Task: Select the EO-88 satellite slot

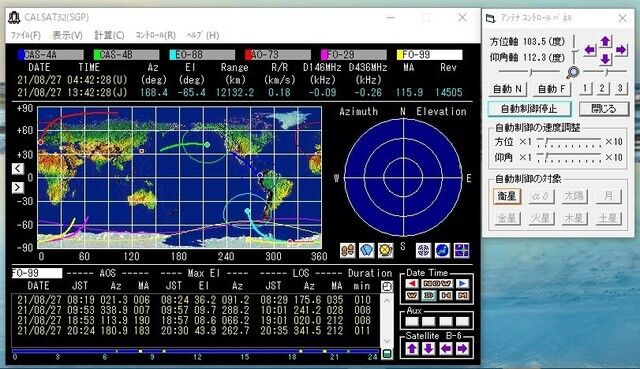Action: click(202, 55)
